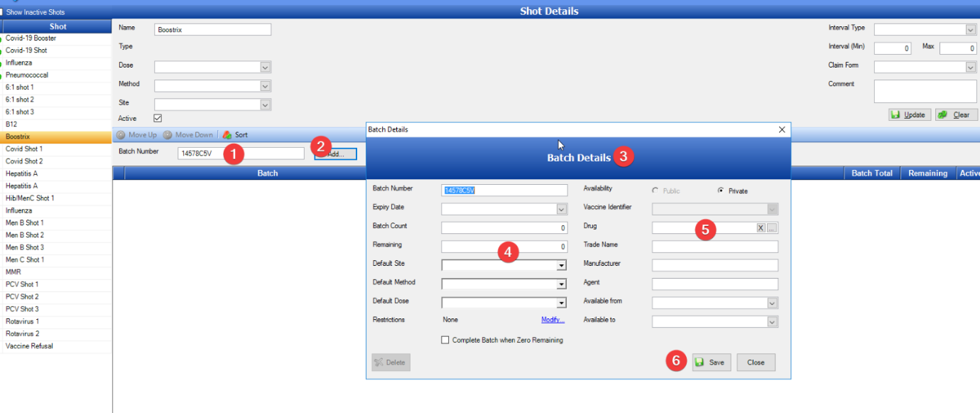Viewport: 980px width, 413px height.
Task: Clear the Drug field with X icon
Action: coord(761,228)
